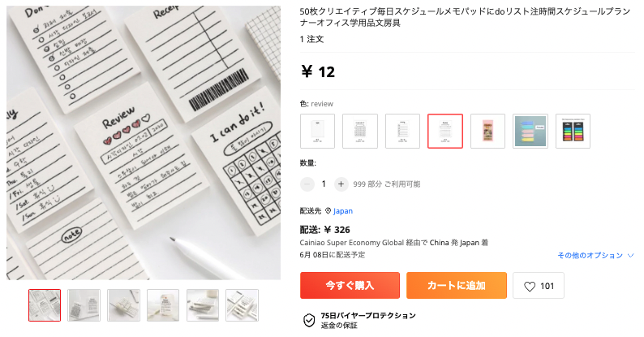Click the chevron beside その他のオプション
644x337 pixels.
click(631, 256)
